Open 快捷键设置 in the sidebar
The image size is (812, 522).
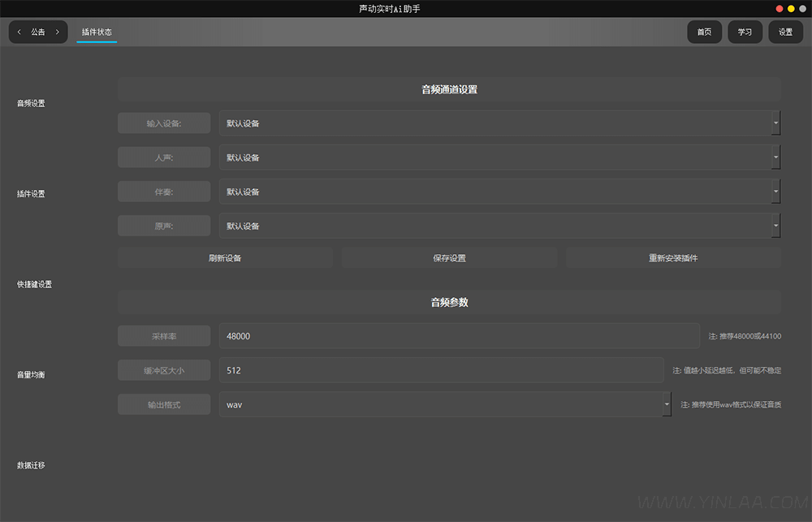tap(34, 285)
